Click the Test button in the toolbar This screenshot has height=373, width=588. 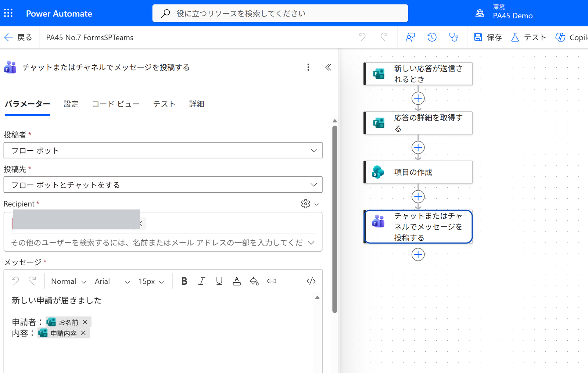coord(528,37)
